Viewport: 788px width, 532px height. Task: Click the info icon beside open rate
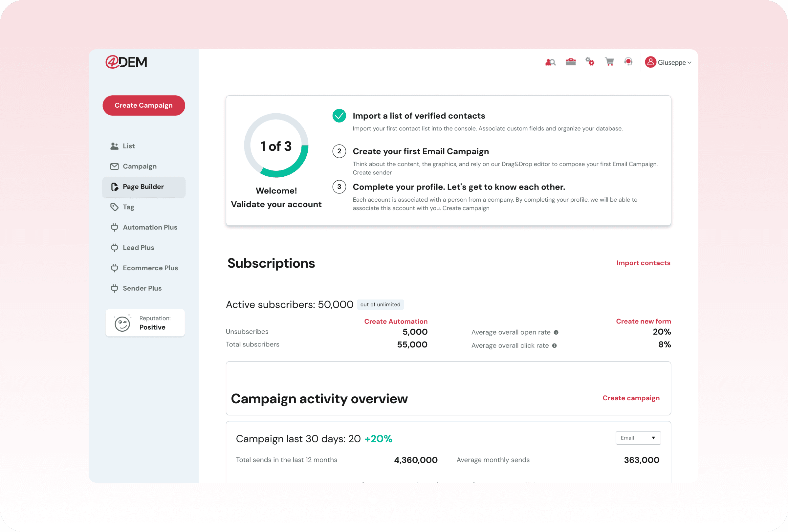click(556, 332)
